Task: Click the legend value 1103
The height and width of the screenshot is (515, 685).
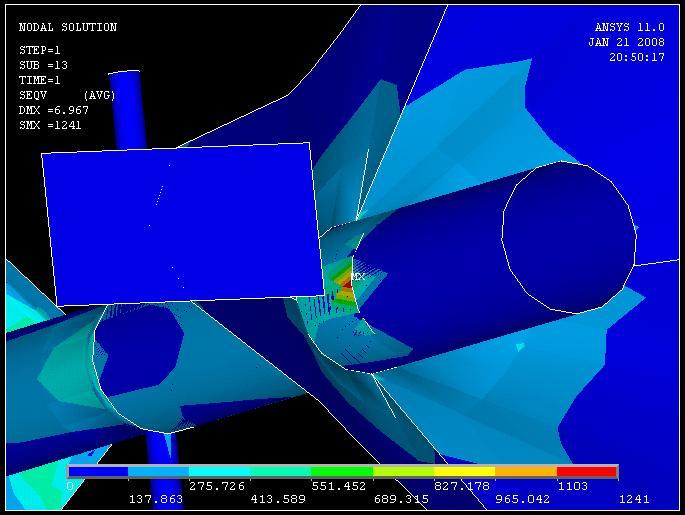Action: coord(572,486)
